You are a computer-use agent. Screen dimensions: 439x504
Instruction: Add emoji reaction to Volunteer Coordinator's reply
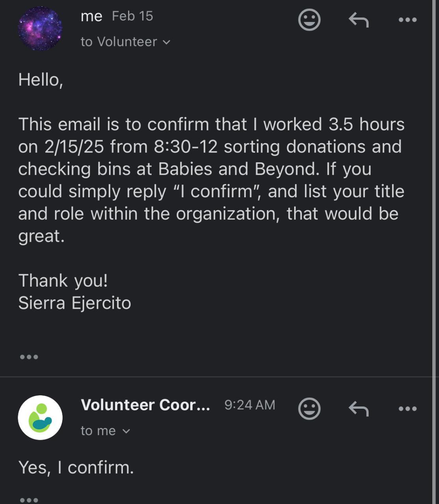tap(309, 409)
